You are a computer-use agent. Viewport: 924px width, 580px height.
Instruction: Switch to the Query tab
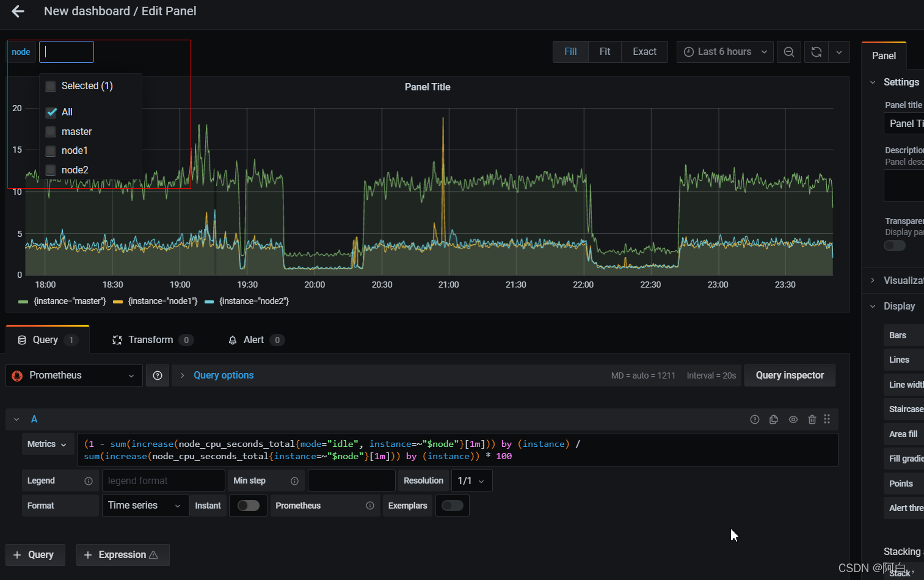coord(48,340)
